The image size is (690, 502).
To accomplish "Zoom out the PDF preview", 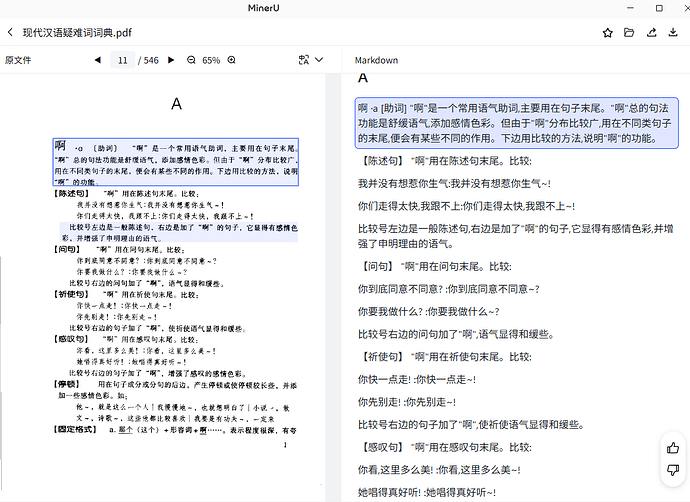I will pos(190,60).
